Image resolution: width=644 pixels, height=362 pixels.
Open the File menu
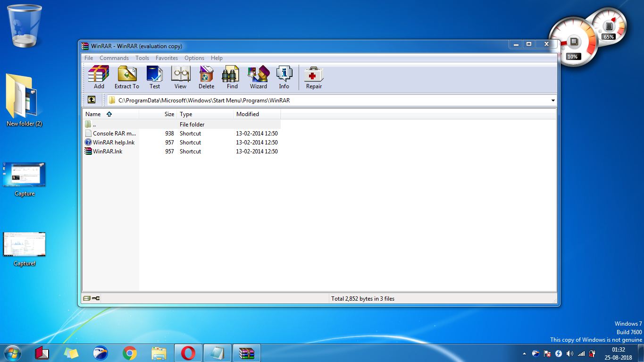(x=89, y=58)
